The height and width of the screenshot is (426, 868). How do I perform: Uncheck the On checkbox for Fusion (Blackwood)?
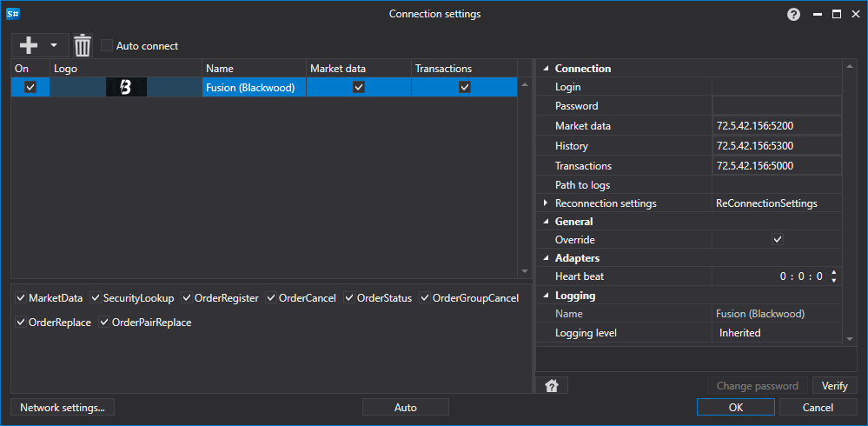point(30,87)
